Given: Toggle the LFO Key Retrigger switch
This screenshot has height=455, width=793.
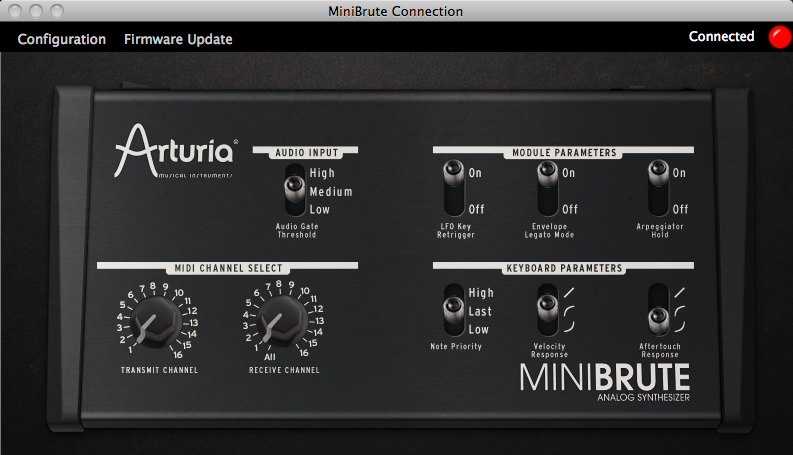Looking at the screenshot, I should click(x=454, y=188).
